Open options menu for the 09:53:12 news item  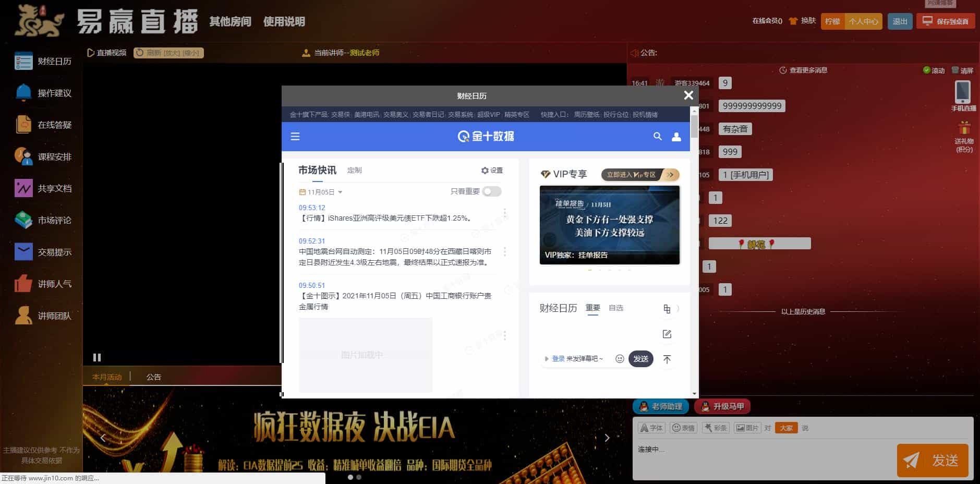click(x=504, y=213)
